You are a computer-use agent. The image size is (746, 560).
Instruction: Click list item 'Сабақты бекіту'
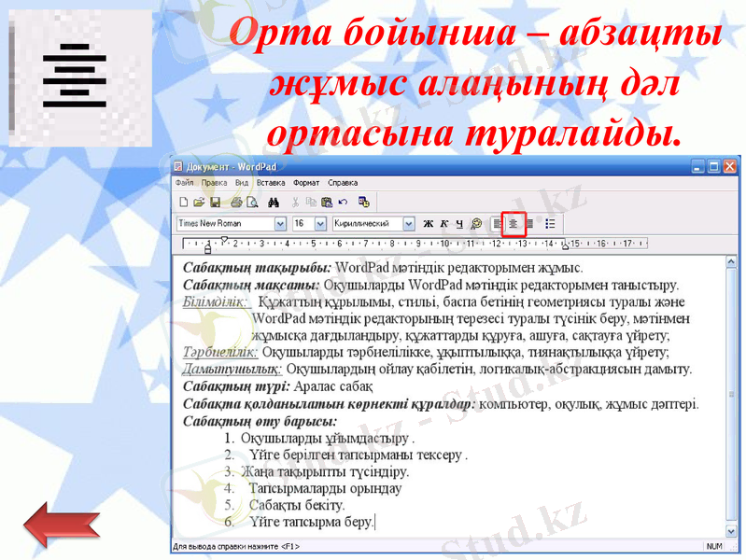click(295, 505)
